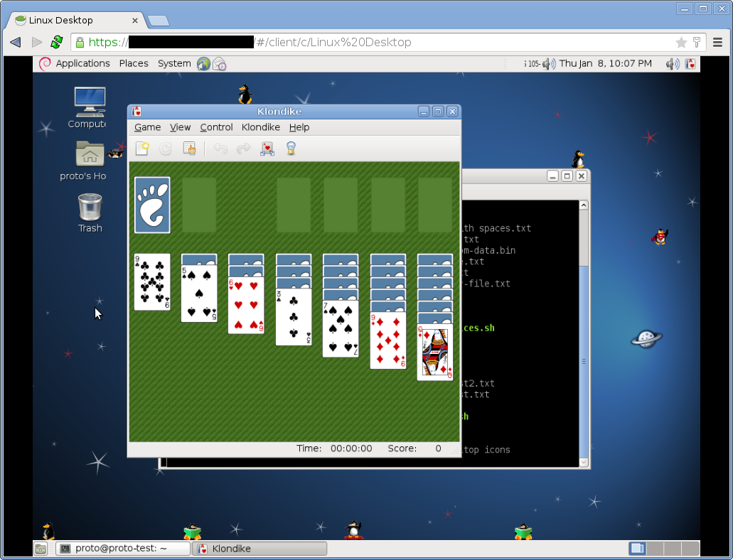733x560 pixels.
Task: Open the Trash desktop icon
Action: click(x=90, y=213)
